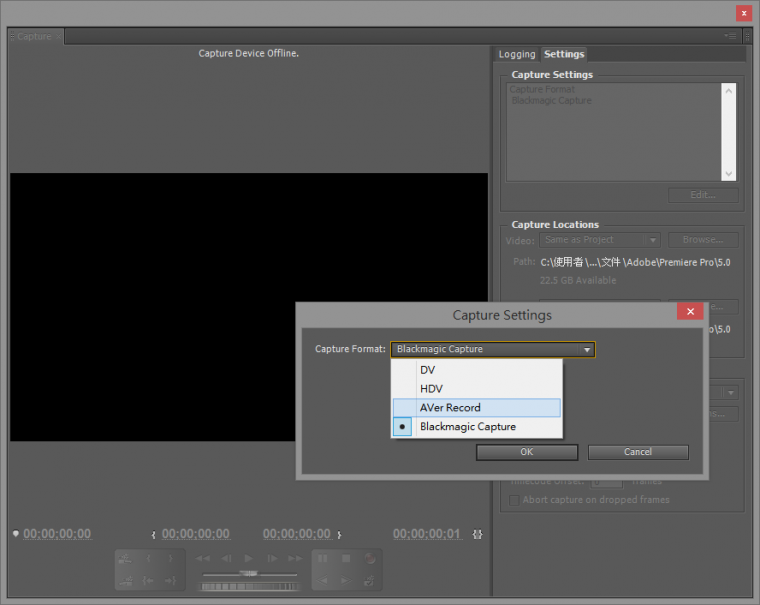The height and width of the screenshot is (605, 760).
Task: Choose AVer Record from the format list
Action: (450, 408)
